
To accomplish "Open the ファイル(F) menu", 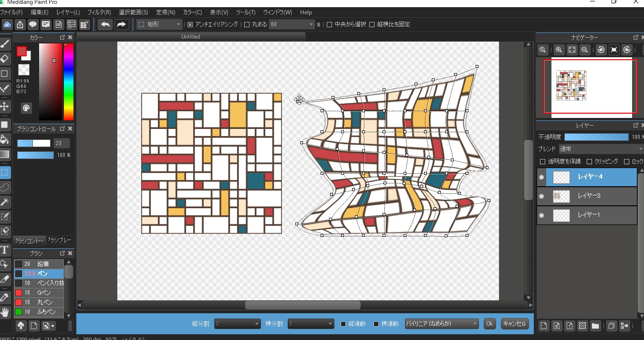I will point(11,12).
